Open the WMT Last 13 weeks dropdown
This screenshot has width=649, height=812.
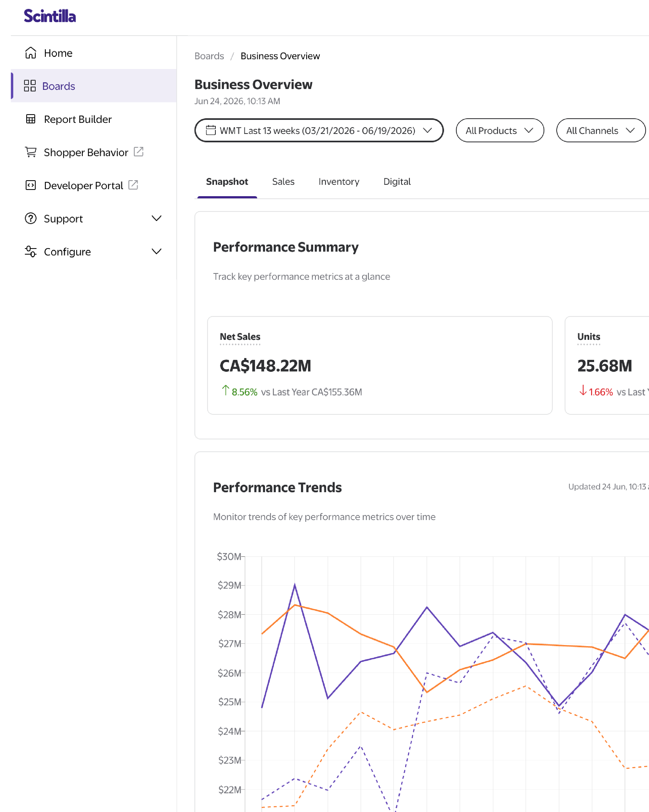tap(319, 130)
